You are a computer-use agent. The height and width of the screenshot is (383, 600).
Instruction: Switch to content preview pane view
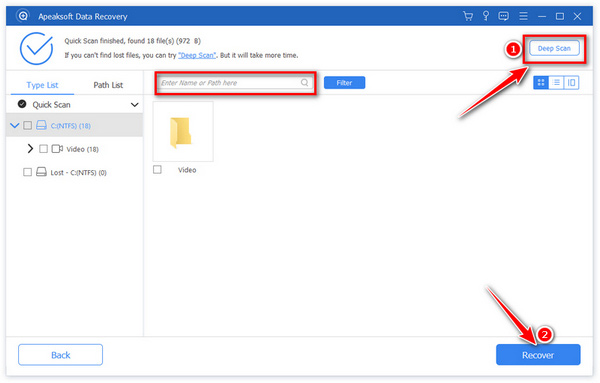(x=571, y=83)
